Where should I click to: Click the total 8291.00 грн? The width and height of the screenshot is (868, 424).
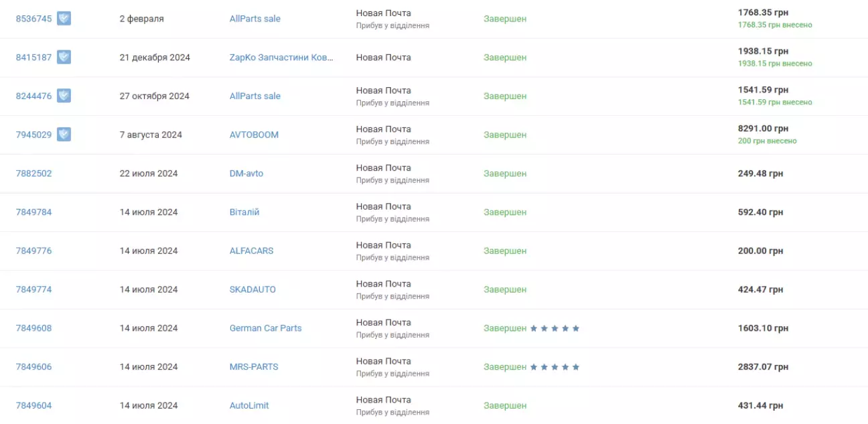[x=763, y=129]
